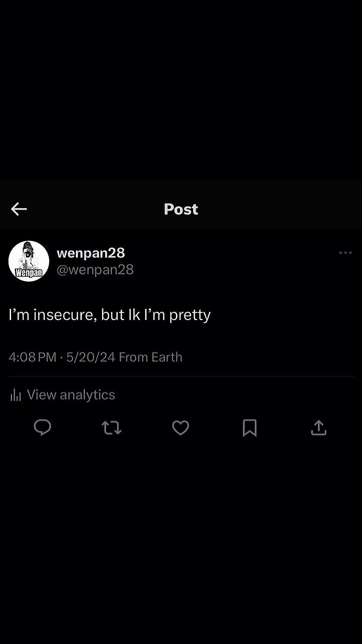Screen dimensions: 362x644
Task: Tap the back arrow in the header
Action: pyautogui.click(x=19, y=209)
